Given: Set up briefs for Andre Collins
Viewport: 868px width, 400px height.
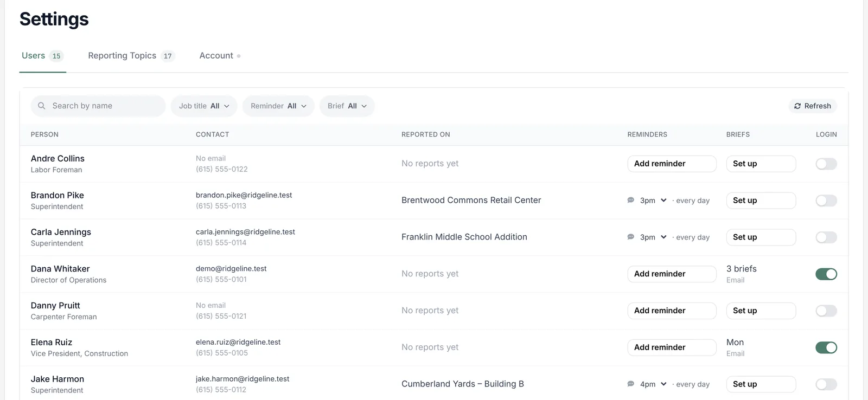Looking at the screenshot, I should (x=761, y=164).
